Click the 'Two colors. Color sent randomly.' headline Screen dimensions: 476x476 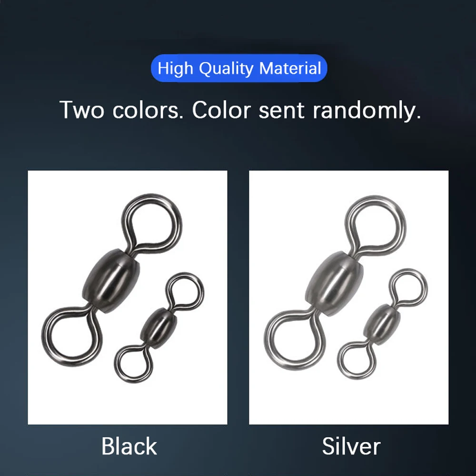click(240, 110)
